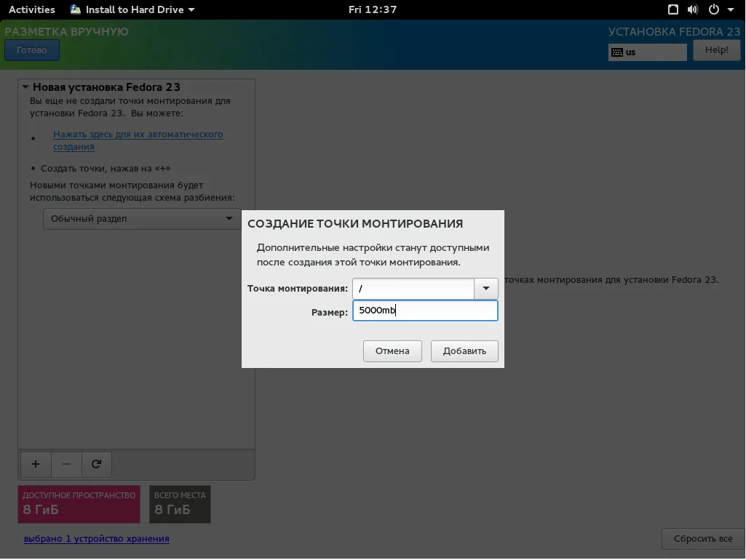
Task: Open the выбрано 1 устройство хранения link
Action: click(x=97, y=539)
